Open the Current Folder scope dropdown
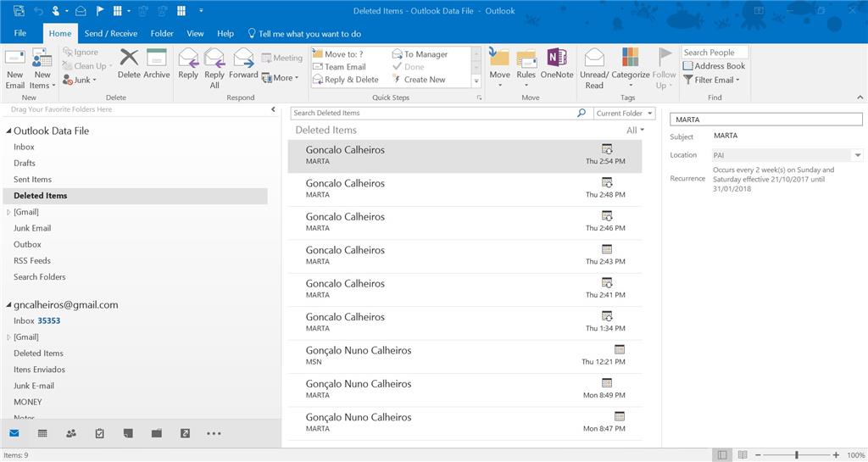Viewport: 868px width, 462px height. point(625,114)
